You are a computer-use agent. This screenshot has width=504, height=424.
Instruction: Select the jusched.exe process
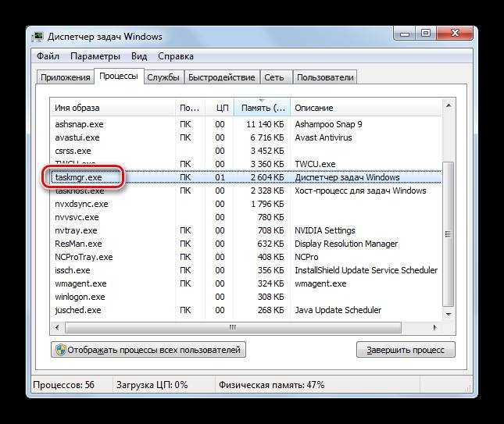click(x=78, y=310)
